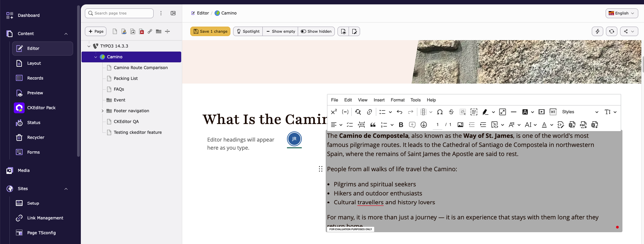Image resolution: width=644 pixels, height=244 pixels.
Task: Add a new Page
Action: click(96, 31)
